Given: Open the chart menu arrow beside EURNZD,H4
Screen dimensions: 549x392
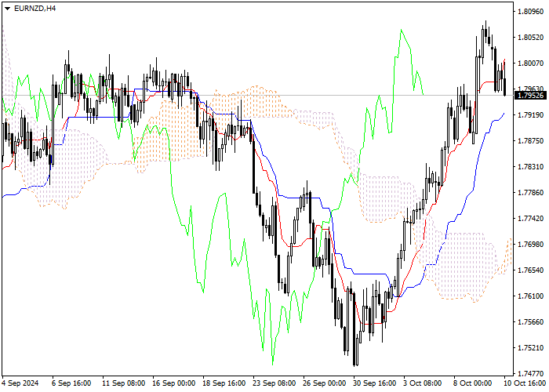Looking at the screenshot, I should pyautogui.click(x=7, y=9).
